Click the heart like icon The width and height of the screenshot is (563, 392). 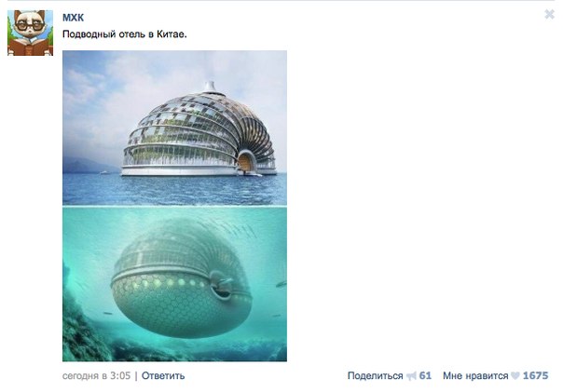tap(515, 376)
